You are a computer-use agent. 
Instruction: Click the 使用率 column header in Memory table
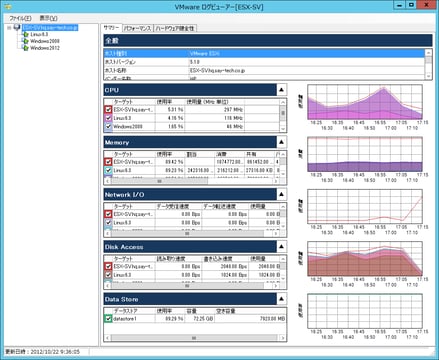(x=170, y=154)
